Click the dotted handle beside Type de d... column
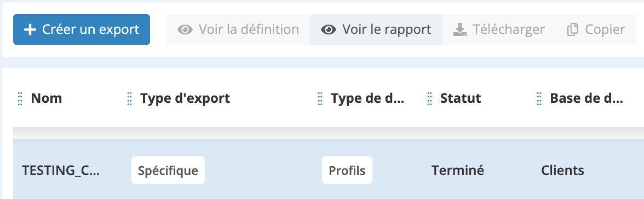This screenshot has width=644, height=199. tap(320, 98)
